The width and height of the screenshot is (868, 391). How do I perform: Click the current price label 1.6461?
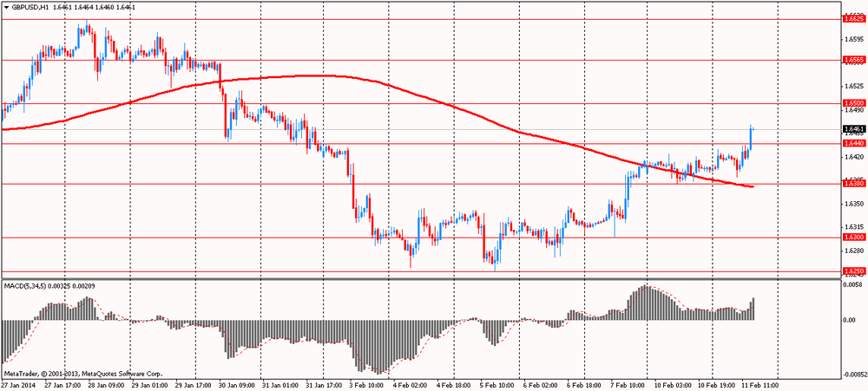[x=853, y=129]
